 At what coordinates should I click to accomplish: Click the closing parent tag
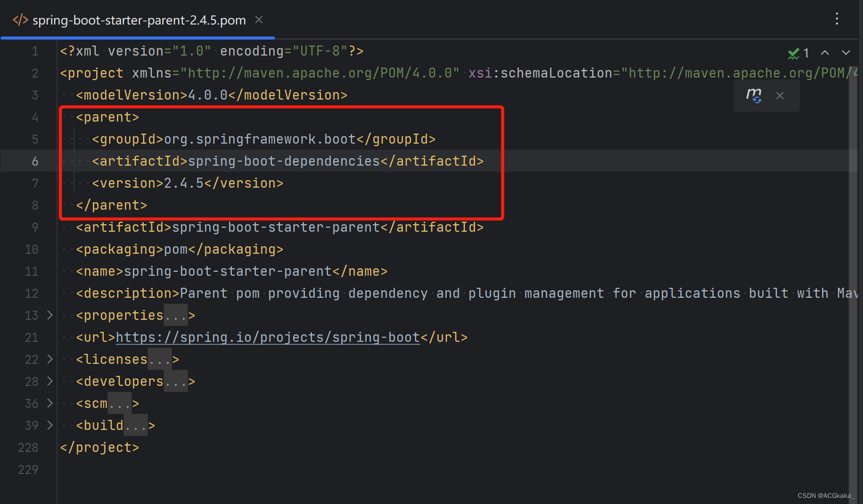click(112, 205)
